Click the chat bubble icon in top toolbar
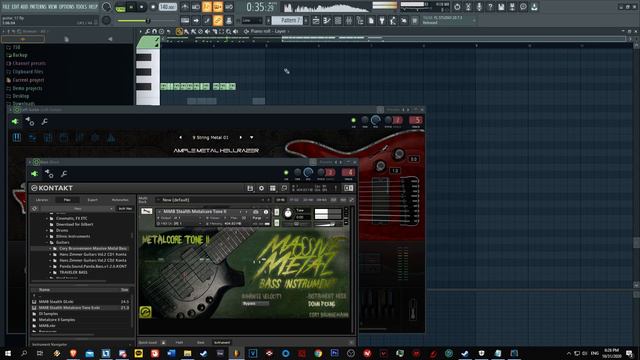 click(x=523, y=7)
